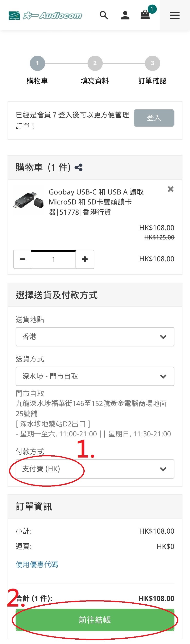The width and height of the screenshot is (190, 644).
Task: Expand the 付款方式 dropdown showing 支付寶 (HK)
Action: 95,469
